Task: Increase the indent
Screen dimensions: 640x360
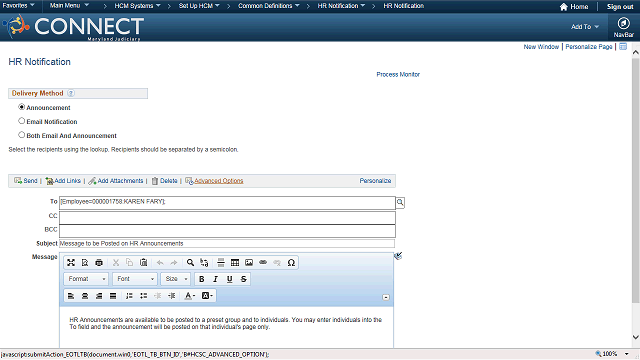Action: (171, 296)
